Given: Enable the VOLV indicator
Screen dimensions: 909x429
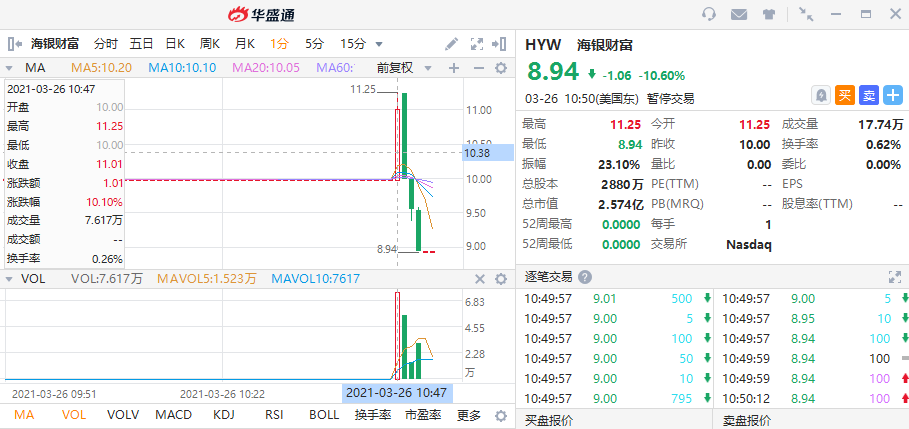Looking at the screenshot, I should [123, 415].
